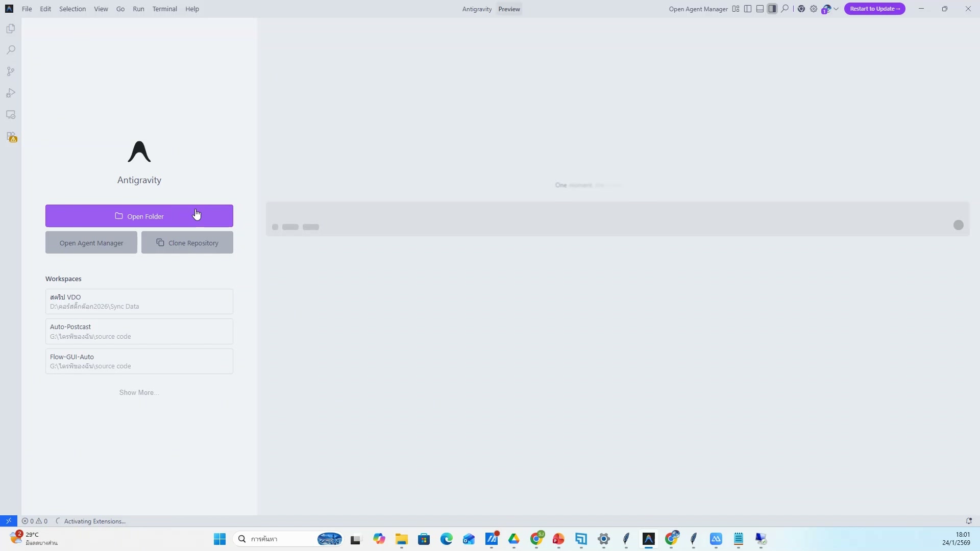
Task: Open the Run and Debug view
Action: (11, 93)
